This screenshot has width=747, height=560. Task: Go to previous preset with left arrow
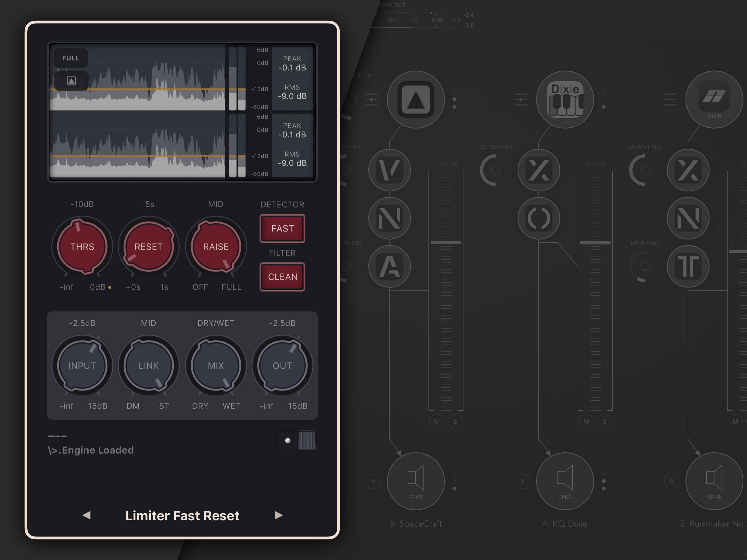click(x=87, y=515)
